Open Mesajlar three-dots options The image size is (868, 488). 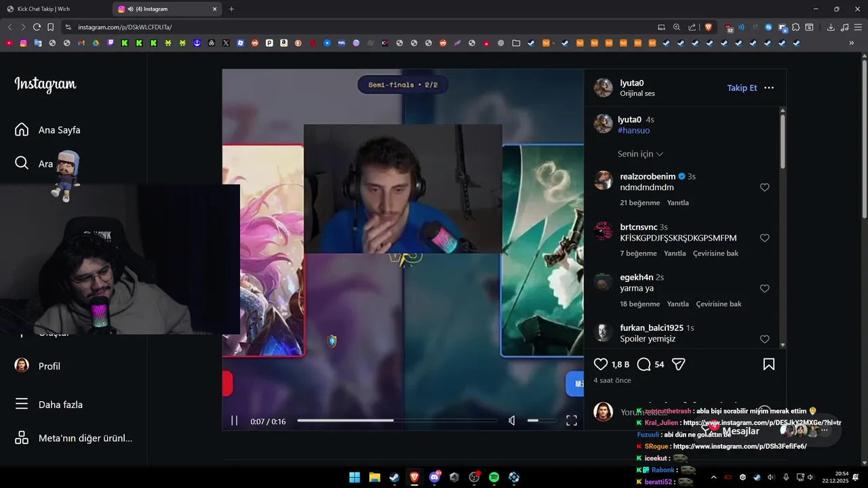(x=825, y=430)
